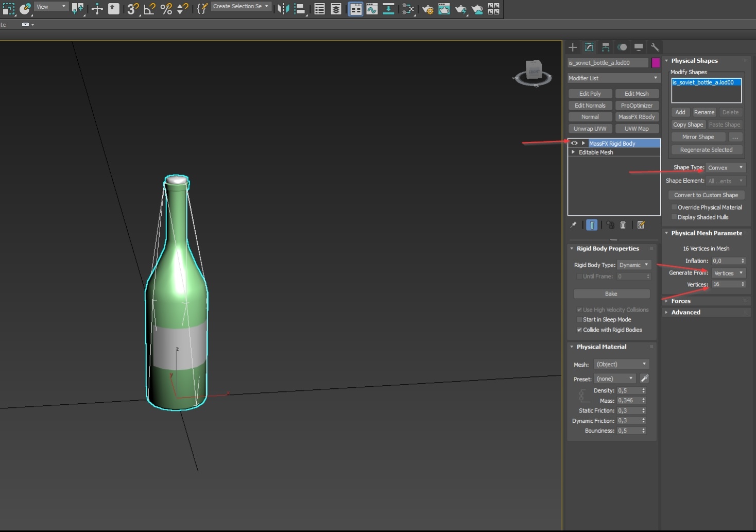Click Use Pivot Point Center icon

[x=78, y=9]
